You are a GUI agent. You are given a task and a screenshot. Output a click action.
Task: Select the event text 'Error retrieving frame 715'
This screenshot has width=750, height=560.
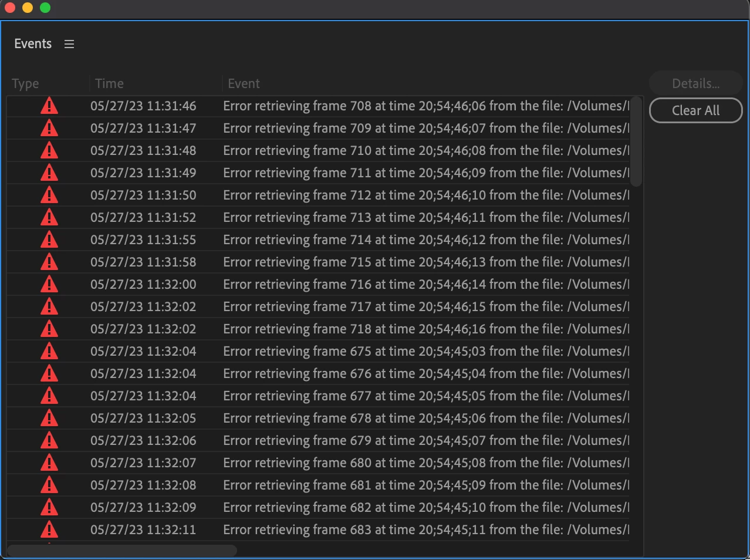point(298,262)
